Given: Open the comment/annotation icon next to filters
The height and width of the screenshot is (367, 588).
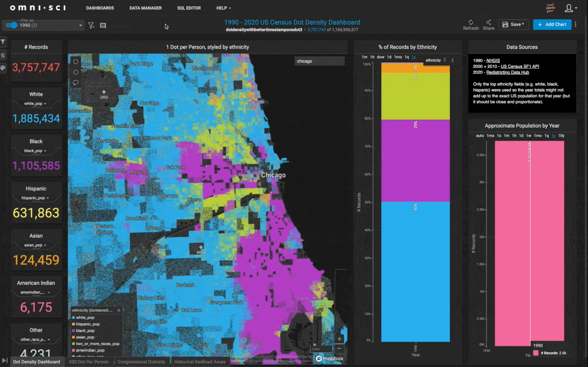Looking at the screenshot, I should point(103,26).
